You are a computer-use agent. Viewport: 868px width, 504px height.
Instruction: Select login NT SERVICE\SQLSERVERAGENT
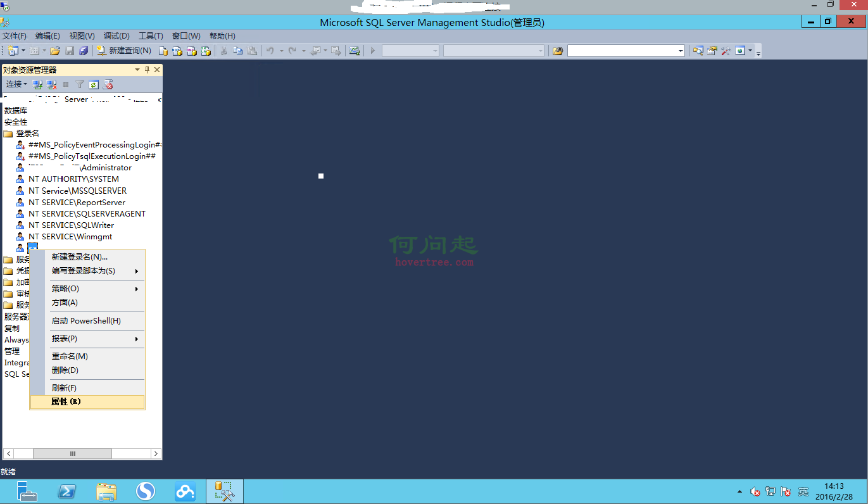click(87, 214)
